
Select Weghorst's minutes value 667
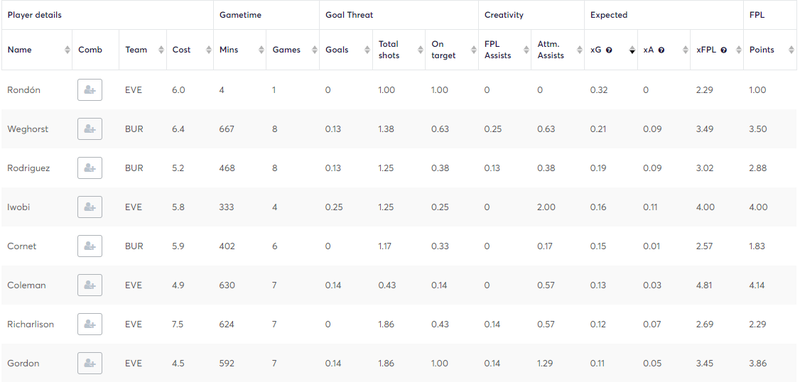[x=227, y=129]
